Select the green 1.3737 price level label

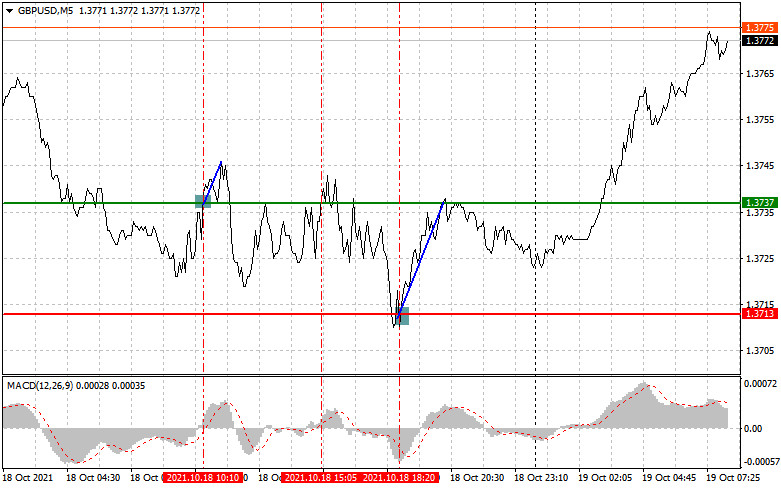click(x=760, y=203)
